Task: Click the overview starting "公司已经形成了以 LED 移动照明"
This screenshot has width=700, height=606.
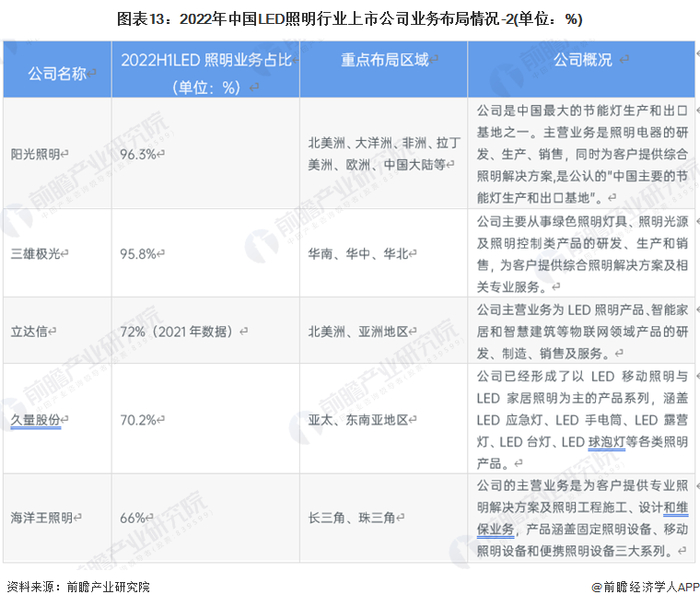Action: pyautogui.click(x=582, y=419)
